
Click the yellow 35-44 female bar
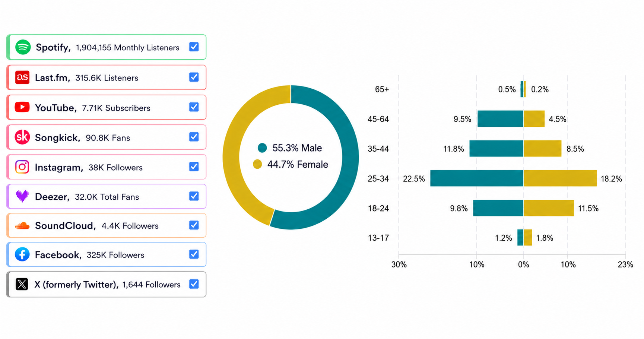[543, 149]
